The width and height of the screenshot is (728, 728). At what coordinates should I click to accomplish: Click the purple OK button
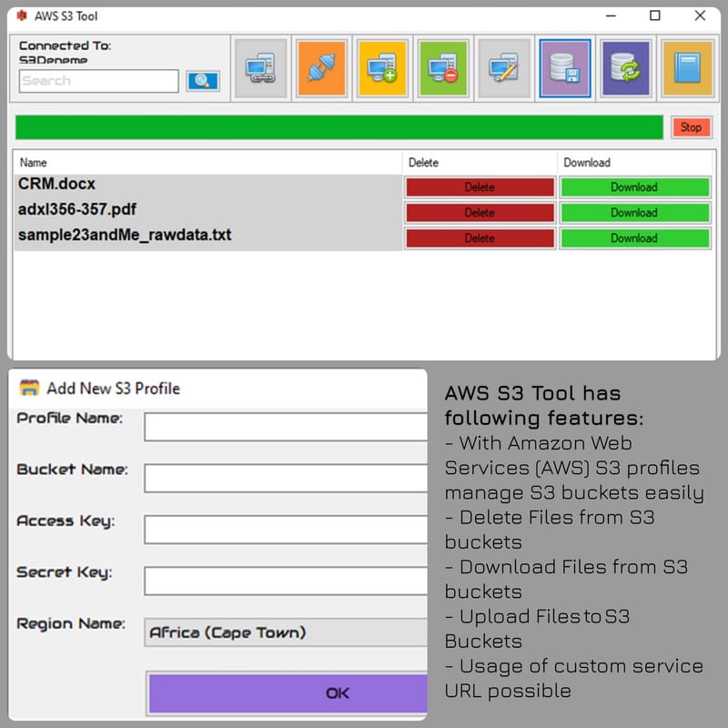pyautogui.click(x=288, y=693)
